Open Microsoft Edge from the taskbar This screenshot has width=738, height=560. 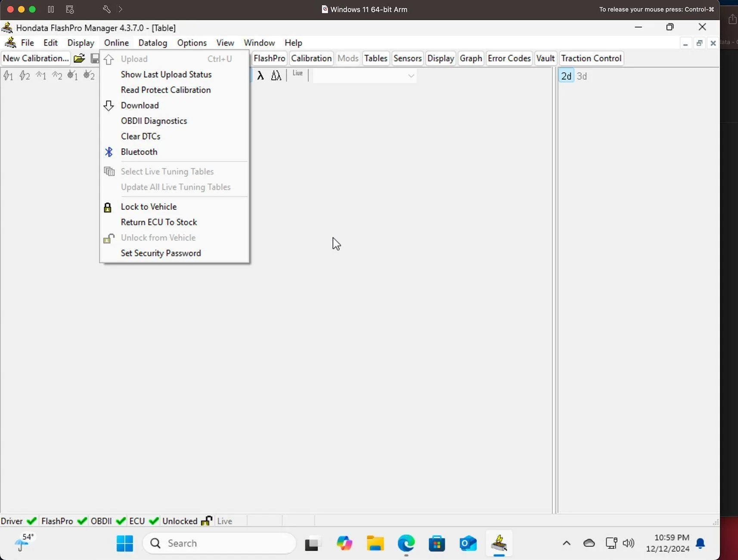point(406,544)
